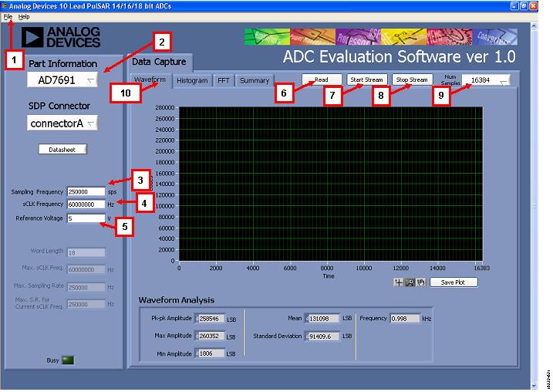Image resolution: width=553 pixels, height=392 pixels.
Task: Click the Frequency value 0.998
Action: (405, 318)
